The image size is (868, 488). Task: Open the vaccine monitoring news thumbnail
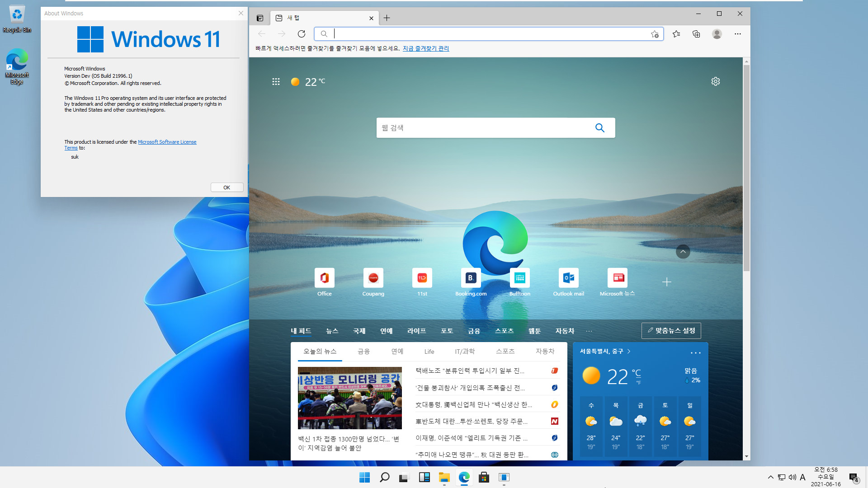[349, 398]
